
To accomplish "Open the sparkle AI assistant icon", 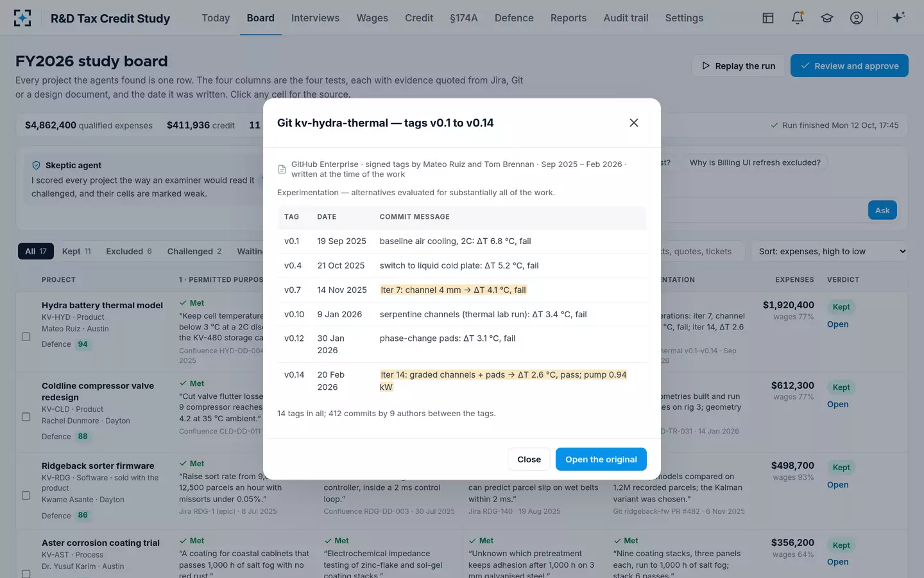I will [x=898, y=17].
